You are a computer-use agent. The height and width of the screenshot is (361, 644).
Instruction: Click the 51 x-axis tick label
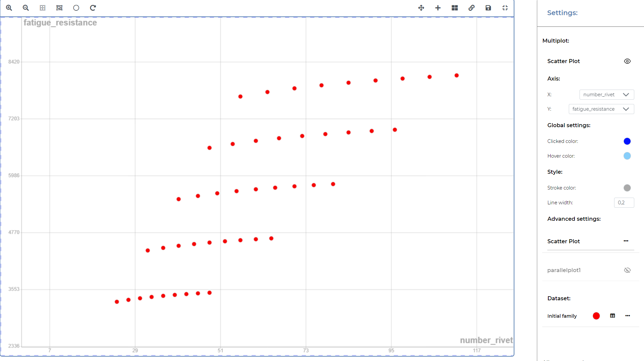tap(220, 351)
